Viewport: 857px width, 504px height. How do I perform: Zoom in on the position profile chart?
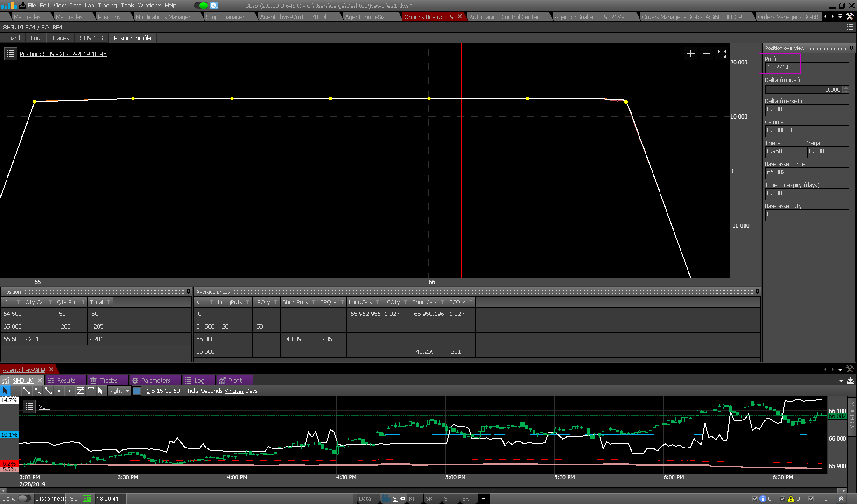(x=691, y=54)
